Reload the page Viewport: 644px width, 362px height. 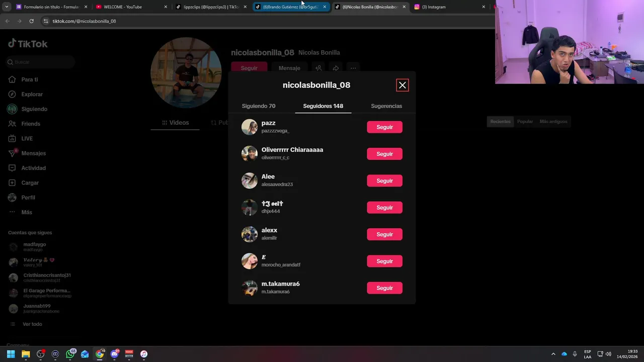coord(31,21)
